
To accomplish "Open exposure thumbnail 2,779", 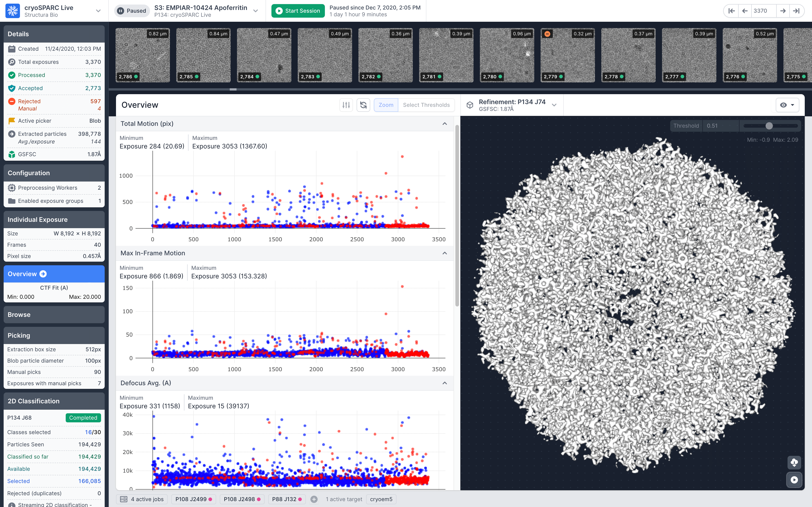I will click(567, 55).
